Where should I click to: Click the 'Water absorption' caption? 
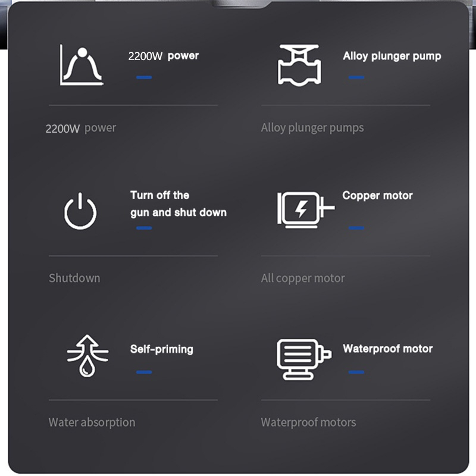click(x=92, y=422)
